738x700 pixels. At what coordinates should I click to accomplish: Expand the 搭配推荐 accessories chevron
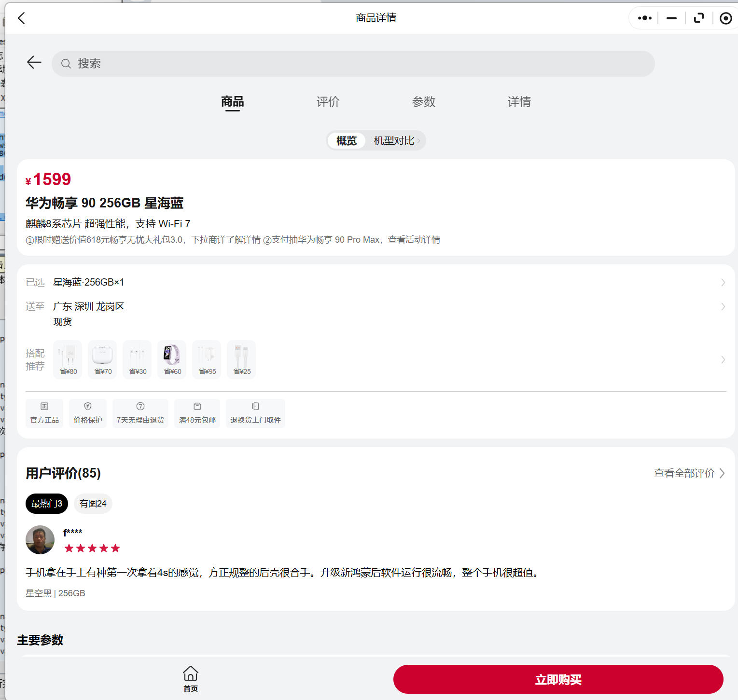pyautogui.click(x=723, y=359)
